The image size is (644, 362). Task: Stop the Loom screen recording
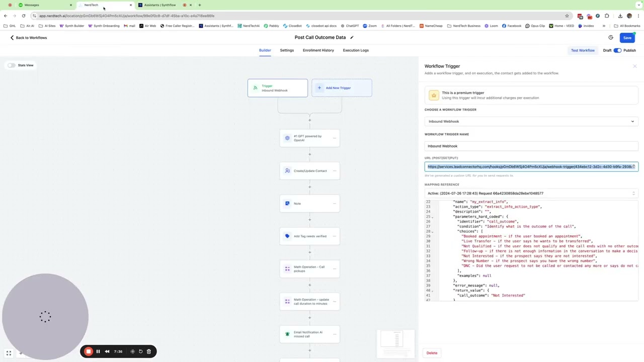[89, 351]
